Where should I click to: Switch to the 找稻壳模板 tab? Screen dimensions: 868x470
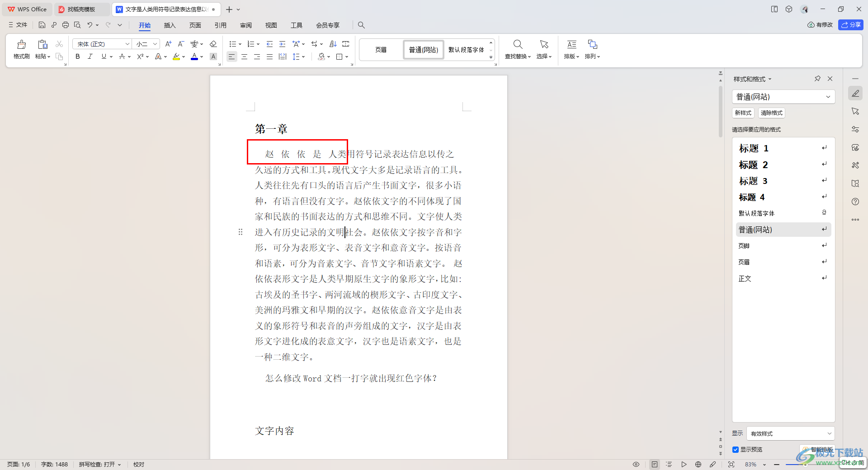[x=81, y=9]
